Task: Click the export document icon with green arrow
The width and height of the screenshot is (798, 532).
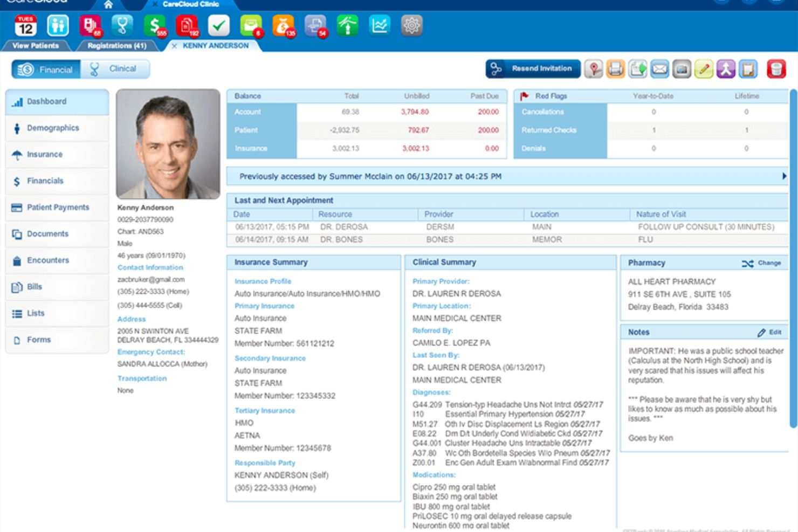Action: click(x=638, y=69)
